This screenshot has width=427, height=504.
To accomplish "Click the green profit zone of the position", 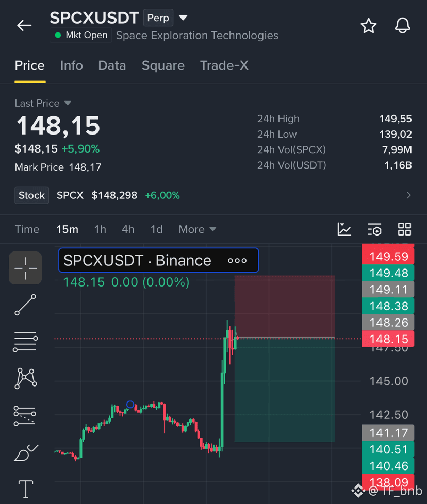I will (285, 390).
